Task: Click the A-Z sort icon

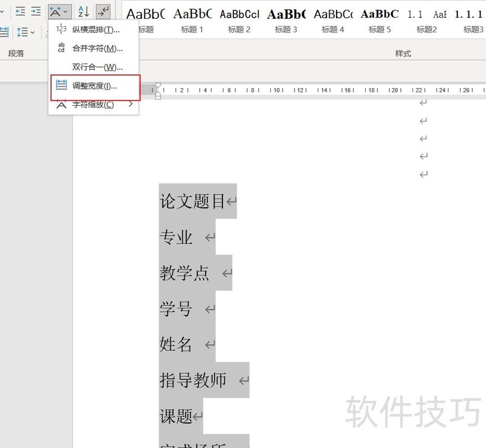Action: tap(83, 12)
